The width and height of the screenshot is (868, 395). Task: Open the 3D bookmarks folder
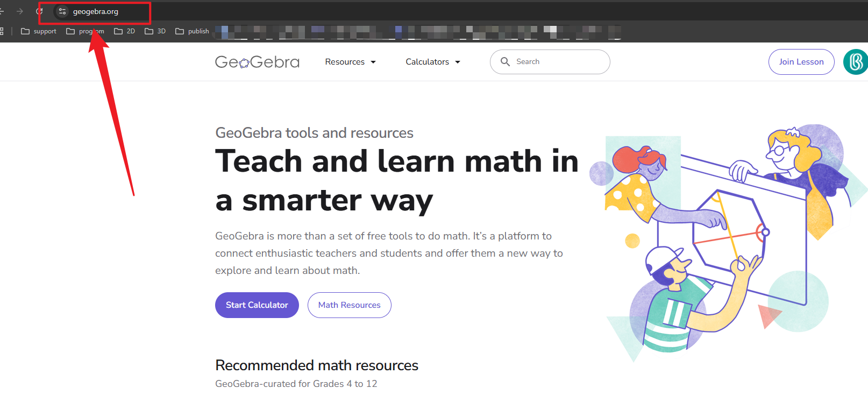pyautogui.click(x=155, y=31)
